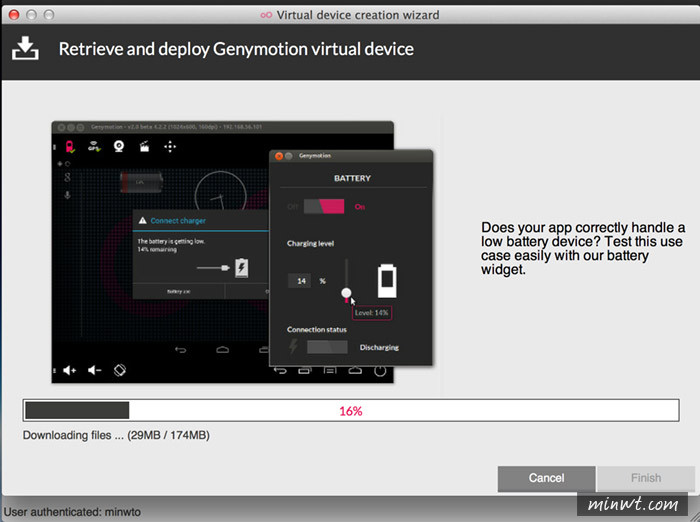700x522 pixels.
Task: Click the 16% download progress bar
Action: (x=351, y=410)
